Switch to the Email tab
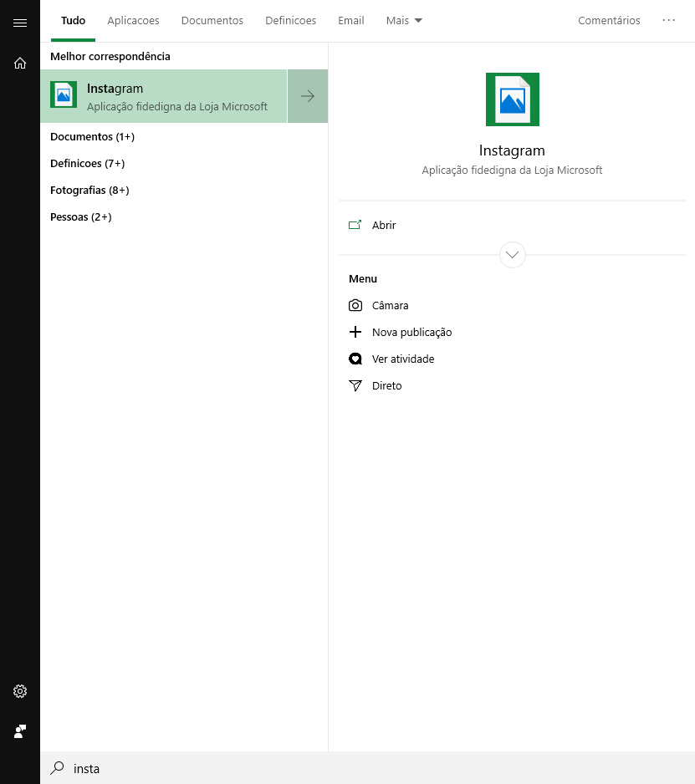695x784 pixels. (x=350, y=21)
